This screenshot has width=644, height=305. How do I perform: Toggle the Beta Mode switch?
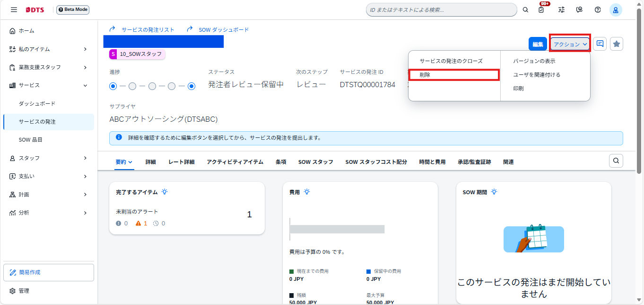click(73, 9)
